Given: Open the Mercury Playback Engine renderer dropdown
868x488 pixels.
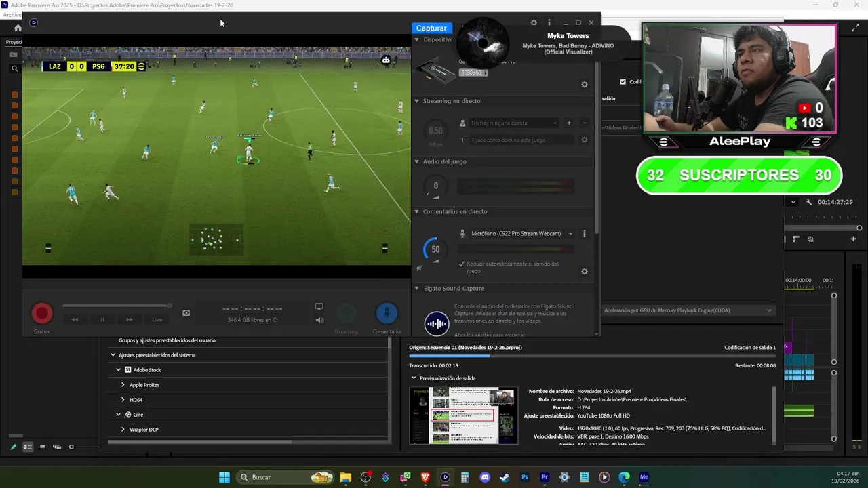Looking at the screenshot, I should [x=688, y=310].
